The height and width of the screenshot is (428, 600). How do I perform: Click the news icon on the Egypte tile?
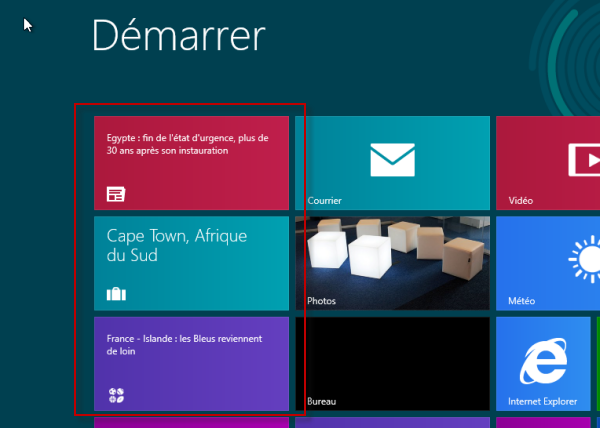tap(116, 194)
